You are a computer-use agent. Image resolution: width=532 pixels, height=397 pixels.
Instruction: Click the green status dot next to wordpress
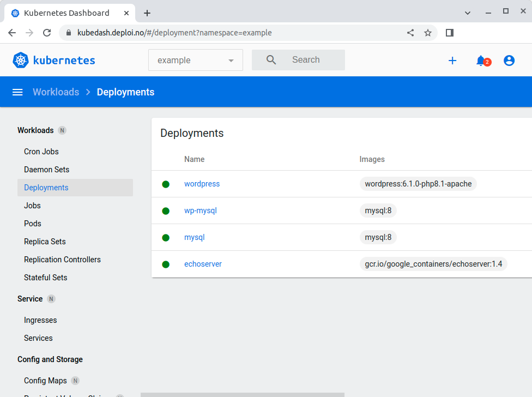point(166,184)
